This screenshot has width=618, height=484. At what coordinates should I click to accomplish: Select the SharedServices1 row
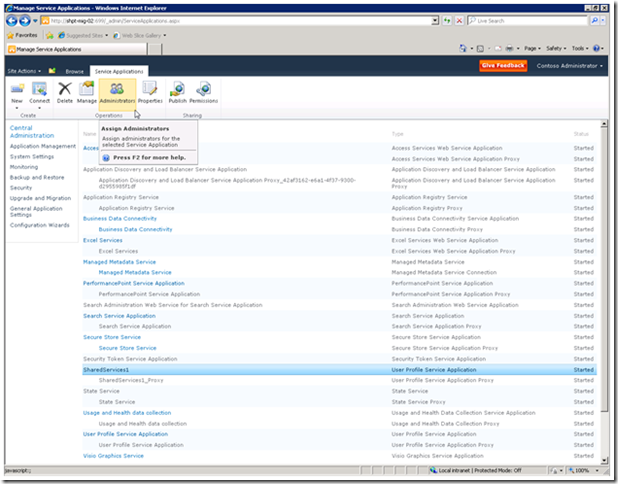click(x=339, y=370)
